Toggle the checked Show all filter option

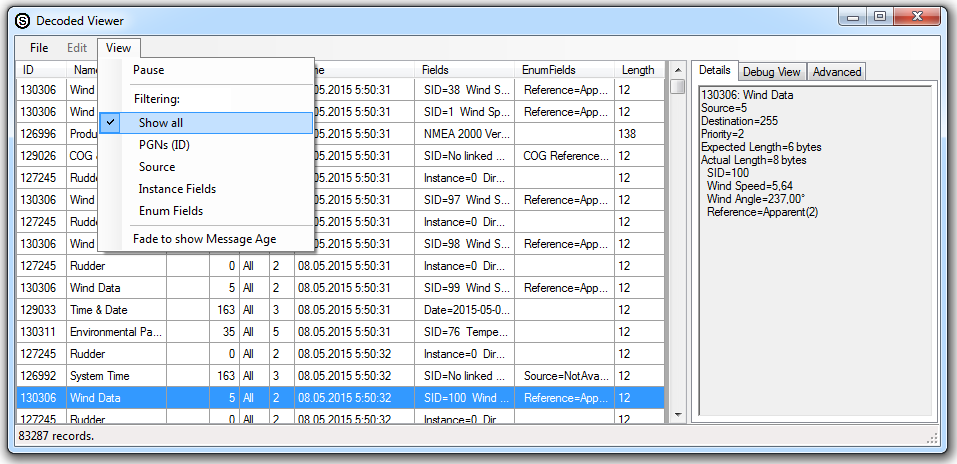pyautogui.click(x=161, y=123)
